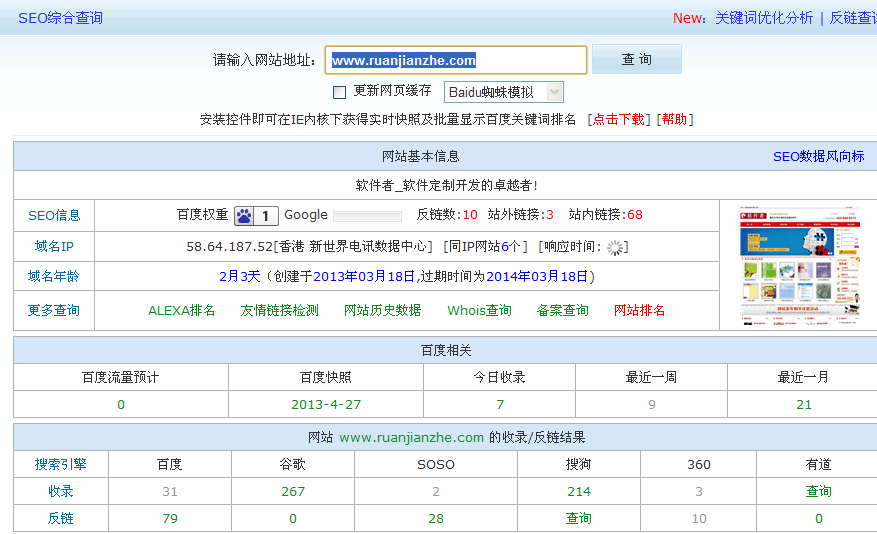Click backlink count 10
The image size is (877, 534).
[470, 215]
